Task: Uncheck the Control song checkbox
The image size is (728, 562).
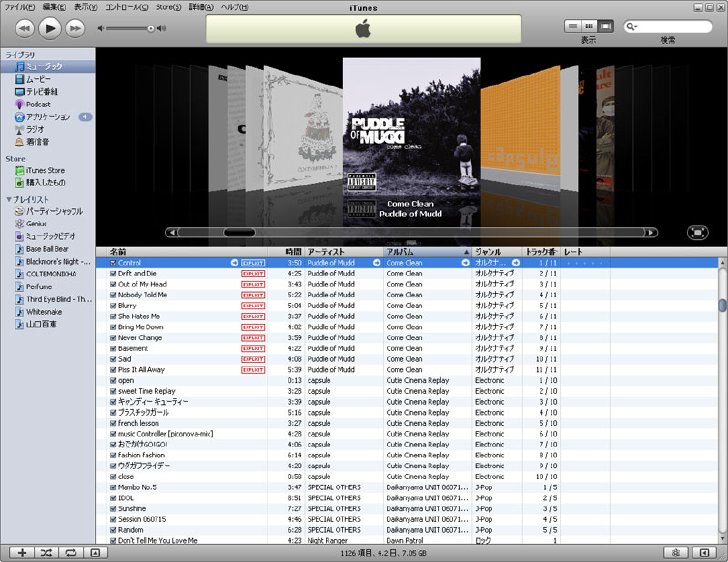Action: click(113, 263)
